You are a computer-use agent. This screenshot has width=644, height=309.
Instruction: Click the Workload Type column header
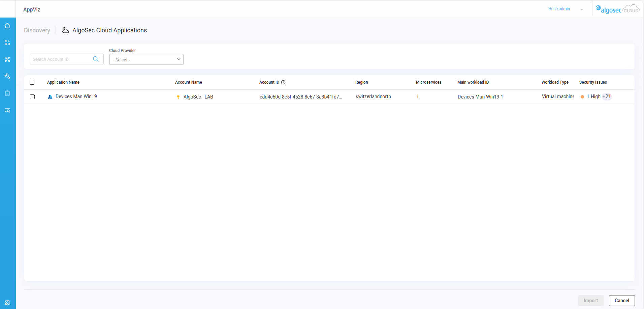(x=555, y=82)
